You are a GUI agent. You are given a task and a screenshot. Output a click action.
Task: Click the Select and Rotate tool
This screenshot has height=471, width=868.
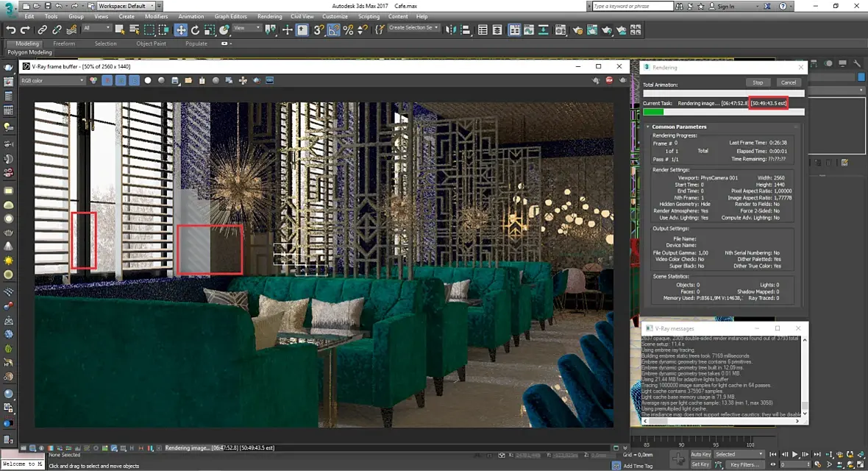pyautogui.click(x=196, y=30)
